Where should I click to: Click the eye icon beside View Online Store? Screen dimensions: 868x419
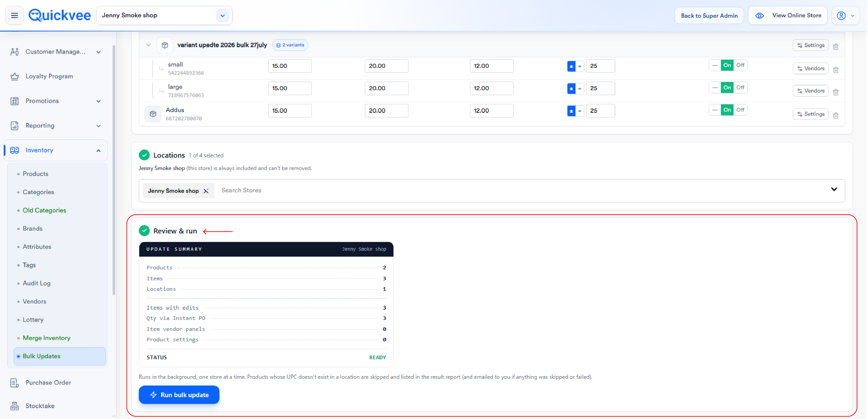pyautogui.click(x=760, y=16)
